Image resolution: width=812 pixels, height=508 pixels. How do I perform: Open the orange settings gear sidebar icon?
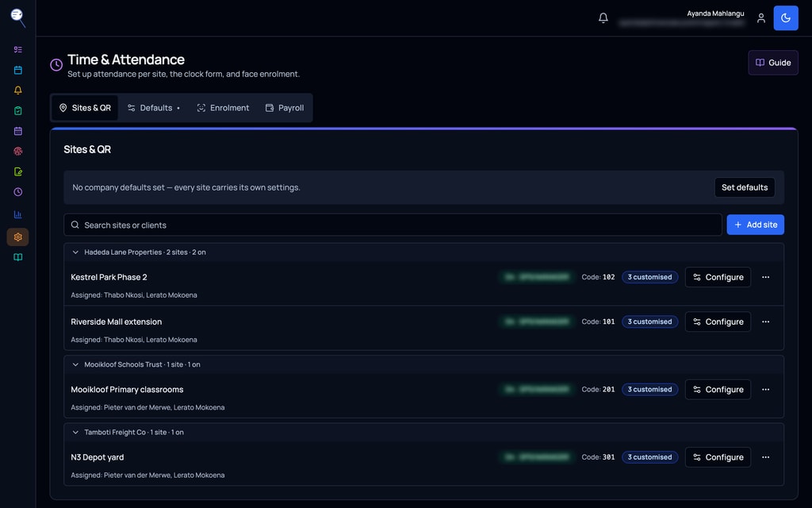click(18, 237)
